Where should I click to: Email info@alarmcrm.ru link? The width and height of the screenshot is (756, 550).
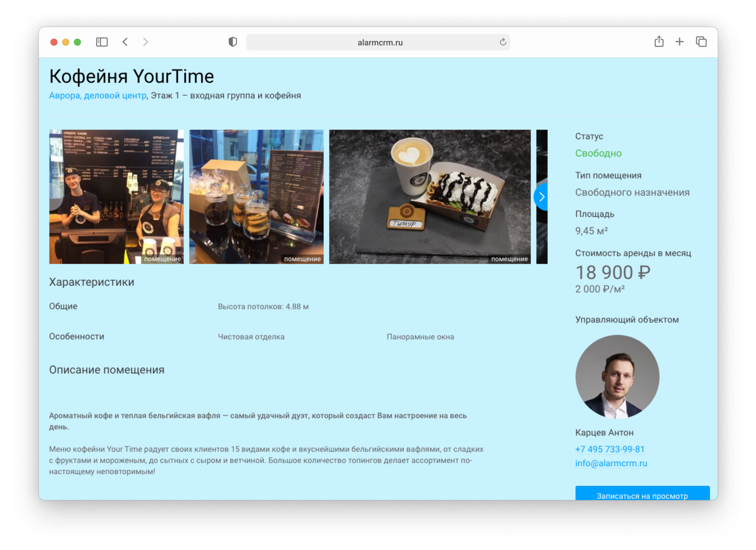point(611,463)
